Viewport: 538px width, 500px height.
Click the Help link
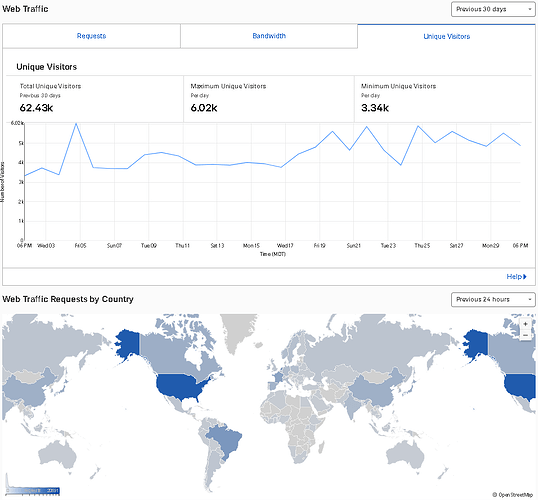(516, 277)
